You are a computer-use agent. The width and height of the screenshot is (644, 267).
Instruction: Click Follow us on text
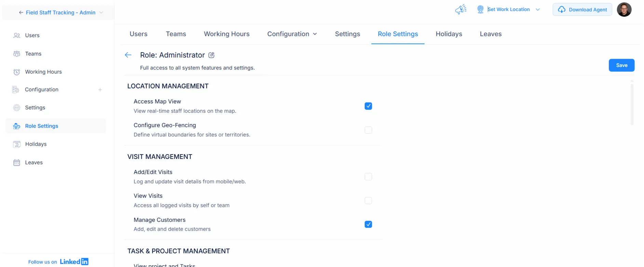(42, 262)
